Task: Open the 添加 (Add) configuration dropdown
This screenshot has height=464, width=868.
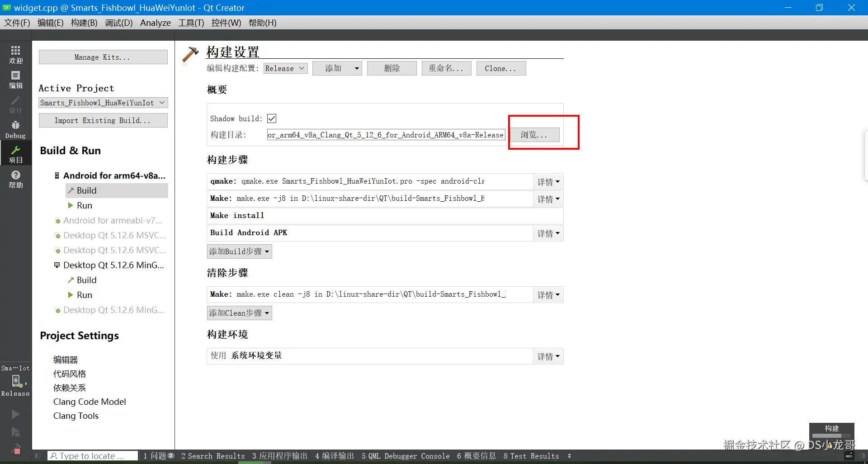Action: click(x=337, y=68)
